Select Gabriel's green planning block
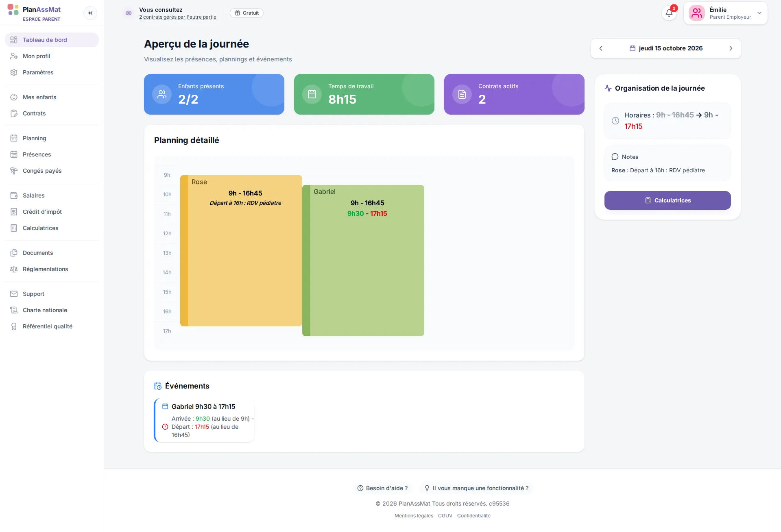781x532 pixels. (x=363, y=261)
